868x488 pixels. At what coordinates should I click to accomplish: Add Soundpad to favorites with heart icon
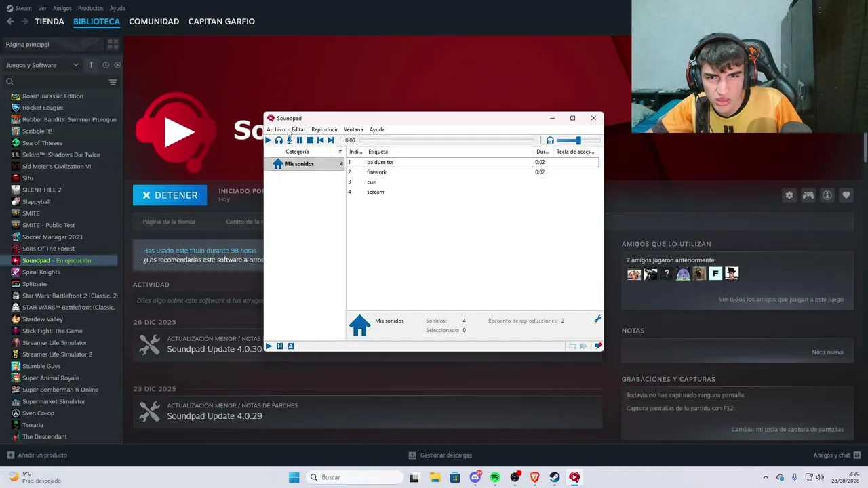846,195
